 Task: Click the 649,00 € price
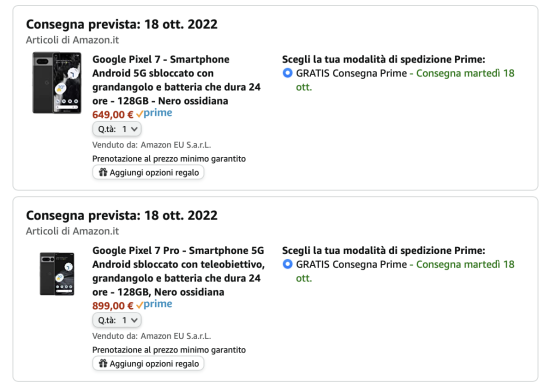113,115
